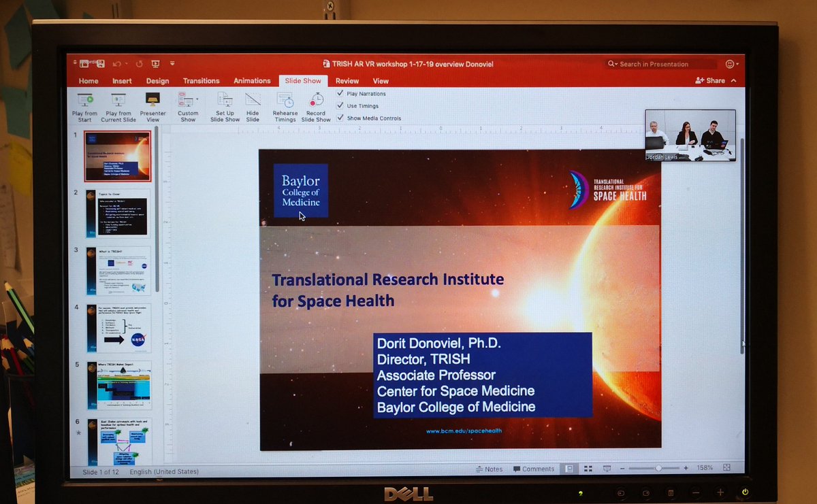Open the Insert tab
Screen dimensions: 817x504
(x=122, y=81)
